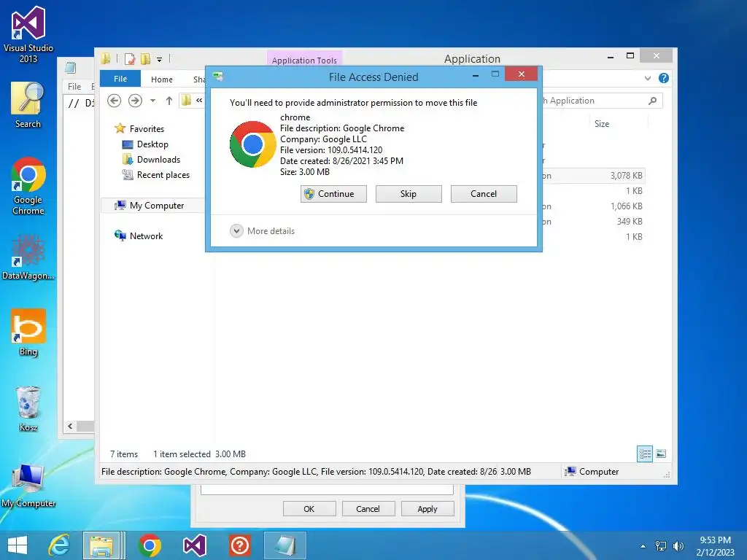Click Explorer title bar folder icon

pyautogui.click(x=105, y=58)
